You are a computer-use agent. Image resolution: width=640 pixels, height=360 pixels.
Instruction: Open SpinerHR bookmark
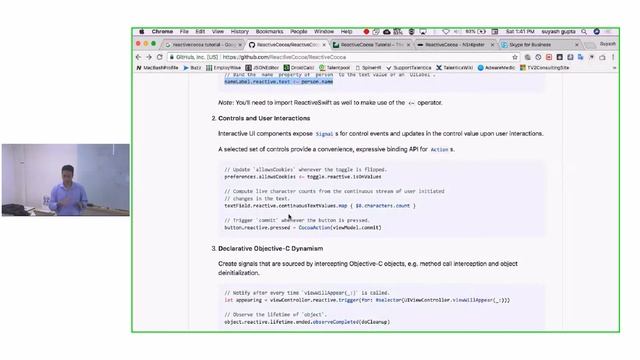pos(369,68)
